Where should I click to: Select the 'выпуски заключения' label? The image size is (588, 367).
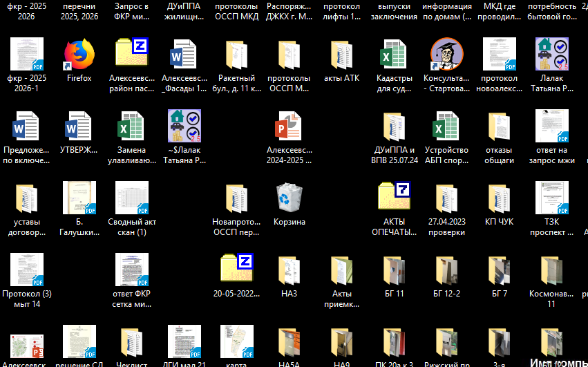(x=394, y=11)
